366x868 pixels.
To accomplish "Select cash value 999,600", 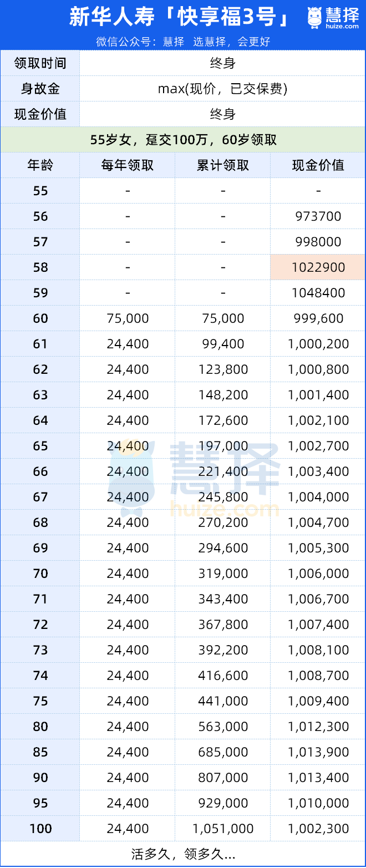I will point(318,318).
